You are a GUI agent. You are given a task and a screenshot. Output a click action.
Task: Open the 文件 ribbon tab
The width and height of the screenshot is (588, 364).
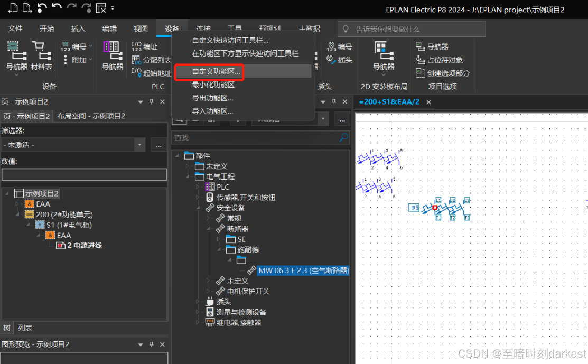[15, 29]
